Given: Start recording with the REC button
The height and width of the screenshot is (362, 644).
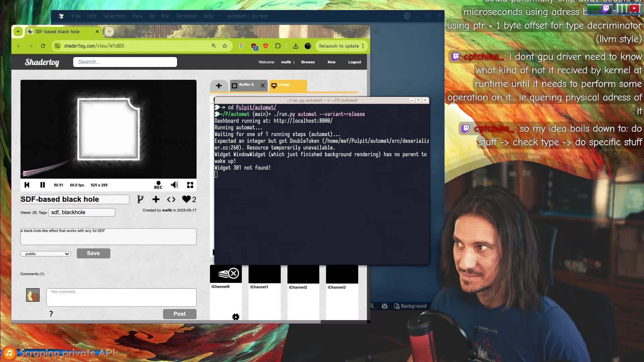Looking at the screenshot, I should [158, 185].
